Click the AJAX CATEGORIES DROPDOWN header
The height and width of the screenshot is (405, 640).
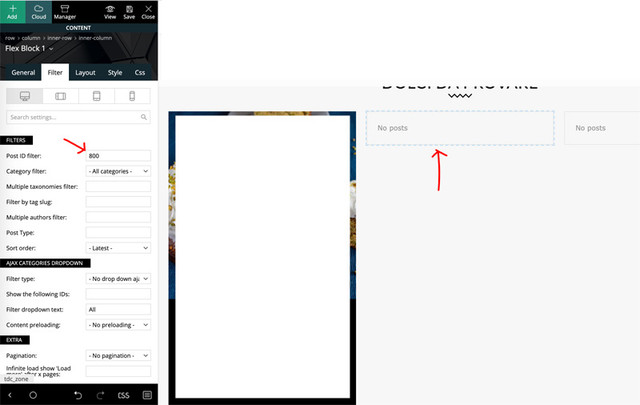point(44,263)
